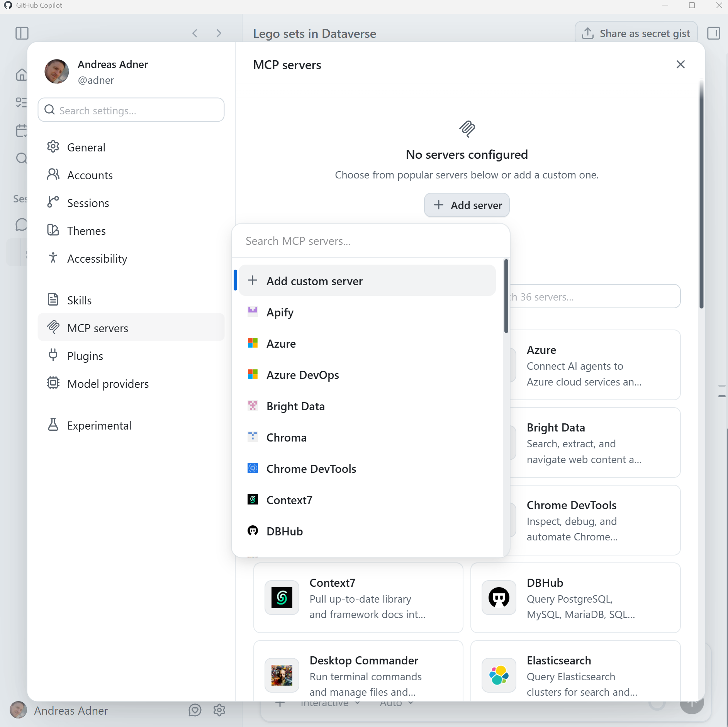Click the settings dialog vertical scrollbar
Viewport: 728px width, 727px height.
(701, 194)
